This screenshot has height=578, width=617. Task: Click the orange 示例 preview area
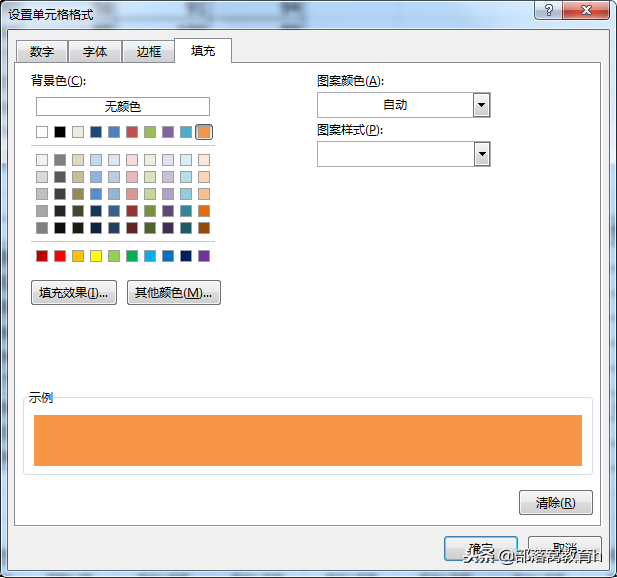(308, 440)
